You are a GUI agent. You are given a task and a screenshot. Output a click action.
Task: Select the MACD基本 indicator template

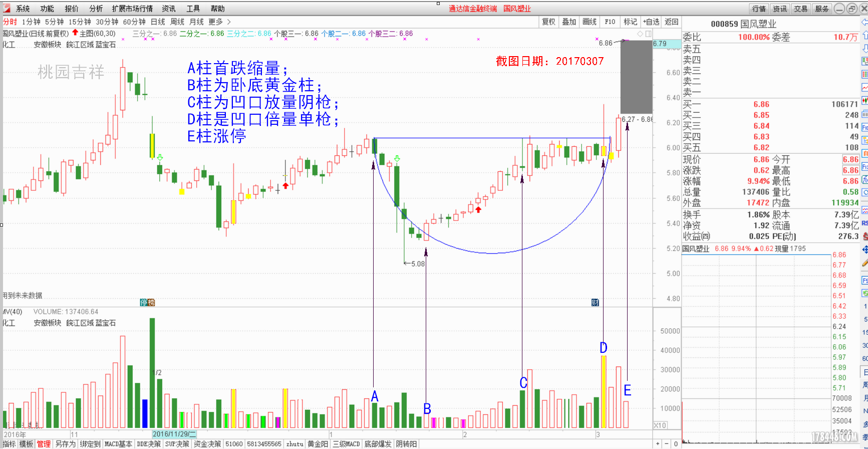click(118, 444)
